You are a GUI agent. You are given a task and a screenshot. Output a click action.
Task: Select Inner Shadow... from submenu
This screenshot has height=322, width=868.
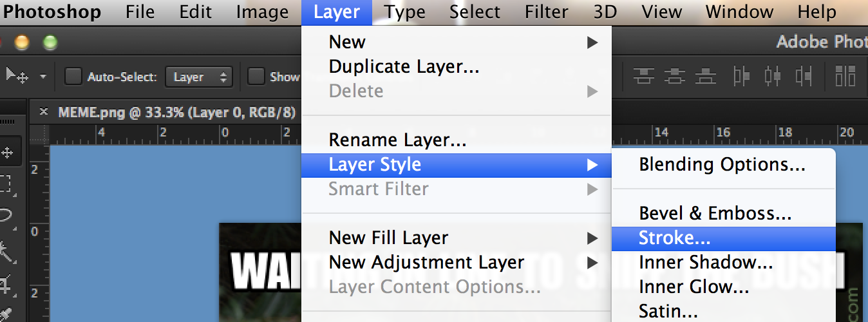723,263
